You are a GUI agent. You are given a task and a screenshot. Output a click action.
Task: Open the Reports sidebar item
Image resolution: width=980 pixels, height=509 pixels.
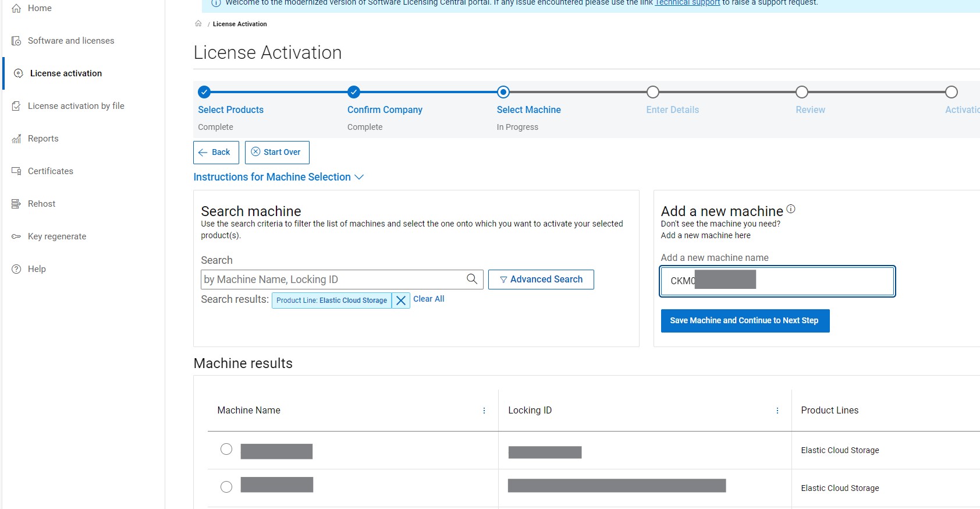[43, 139]
